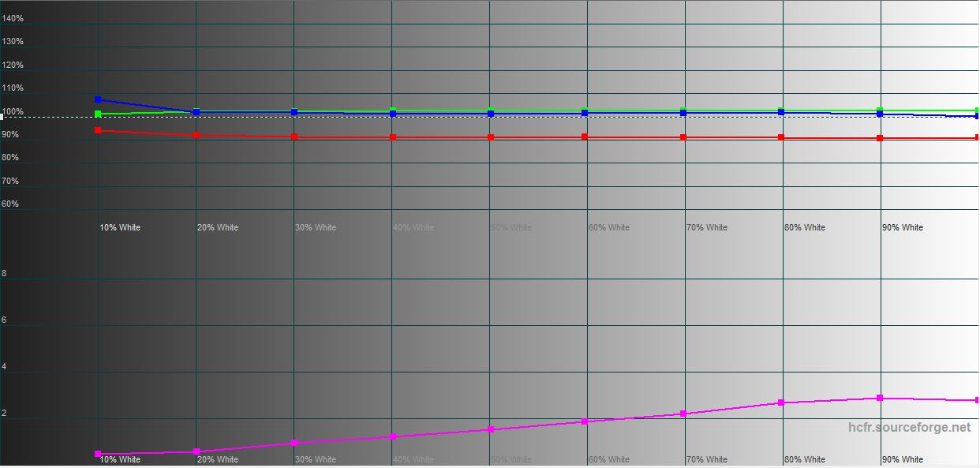Click the red marker at 90% White
The width and height of the screenshot is (980, 468).
coord(880,138)
